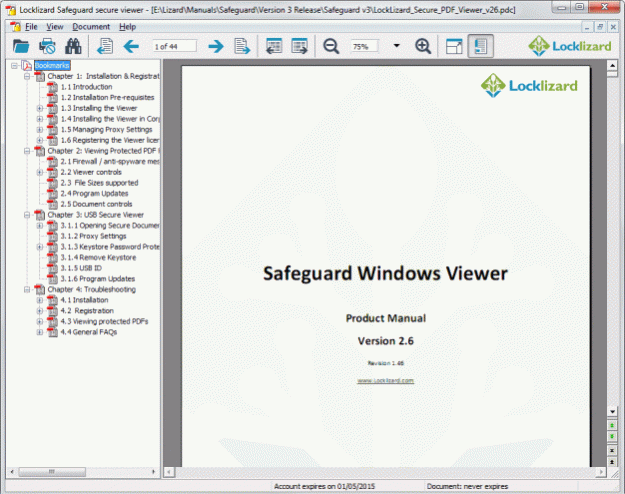The height and width of the screenshot is (494, 625).
Task: Click the topmost green navigation button below scrollbar
Action: (x=612, y=425)
